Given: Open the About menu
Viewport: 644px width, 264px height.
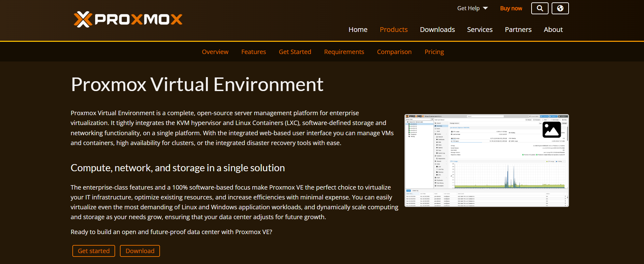Looking at the screenshot, I should click(553, 30).
